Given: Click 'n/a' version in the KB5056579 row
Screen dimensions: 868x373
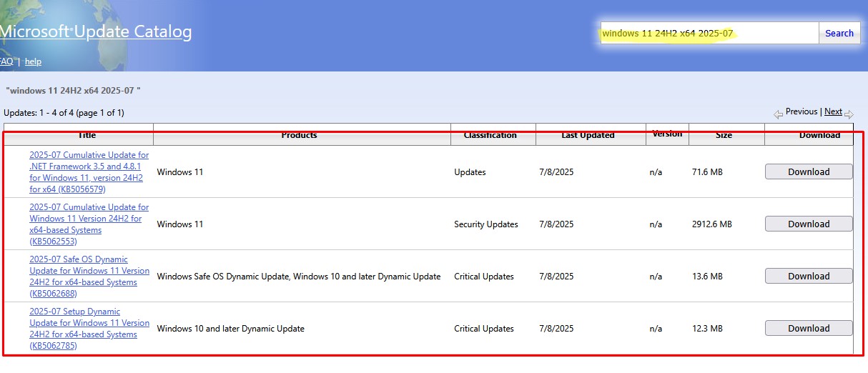Looking at the screenshot, I should pos(656,172).
